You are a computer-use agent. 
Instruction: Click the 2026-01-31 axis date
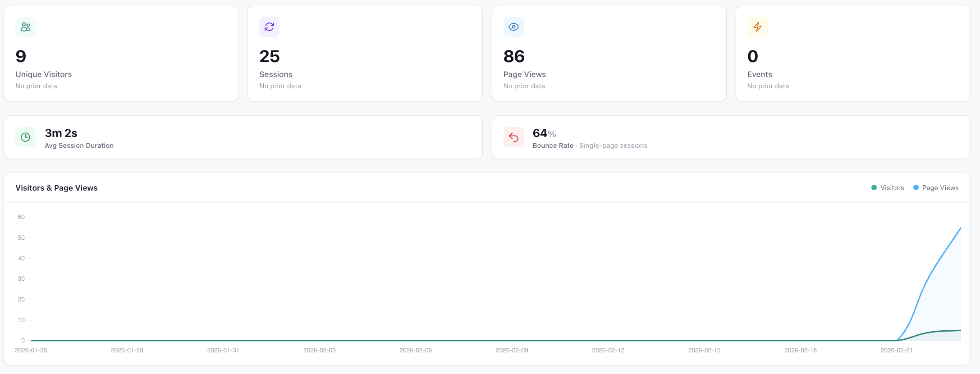[223, 350]
